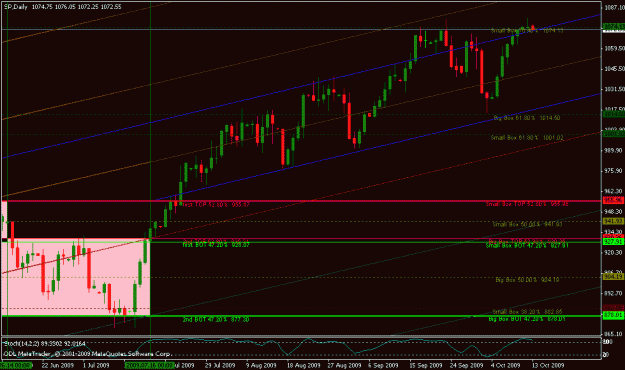Click the 948.30 price scale value
625x370 pixels.
point(613,212)
